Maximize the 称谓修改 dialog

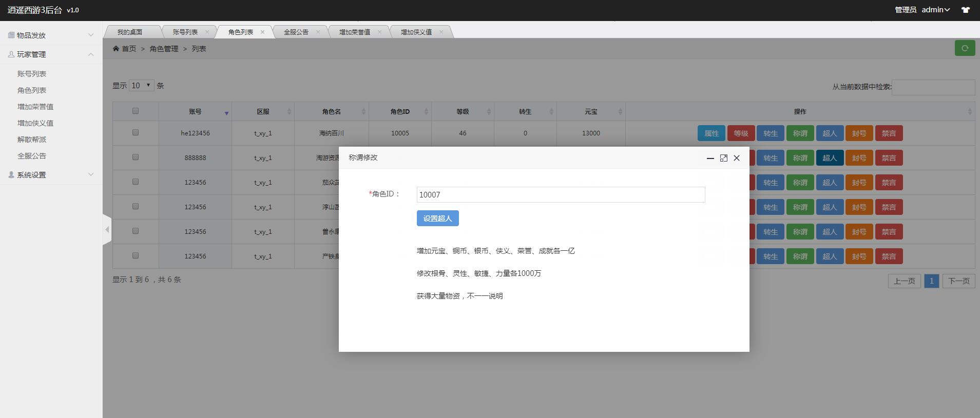coord(723,158)
